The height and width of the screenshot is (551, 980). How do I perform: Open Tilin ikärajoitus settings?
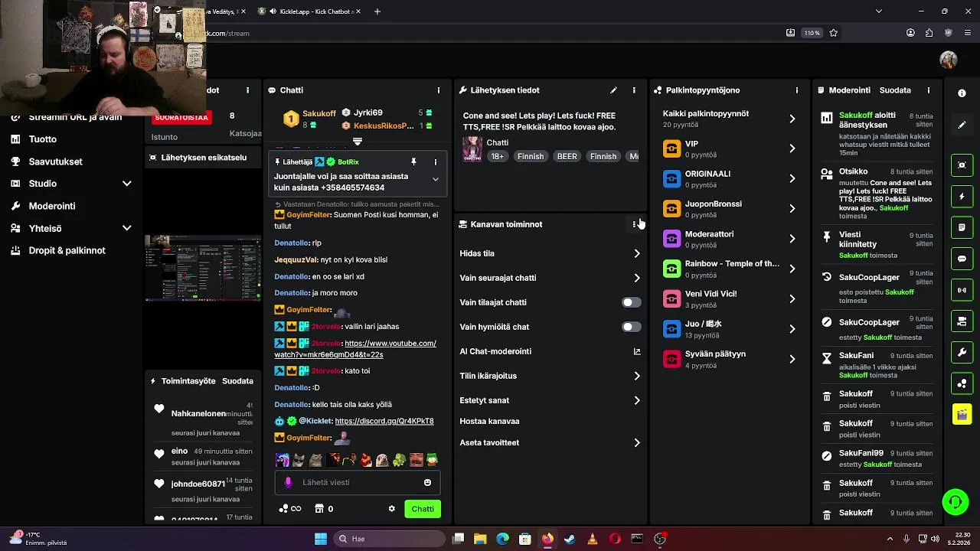pos(550,376)
